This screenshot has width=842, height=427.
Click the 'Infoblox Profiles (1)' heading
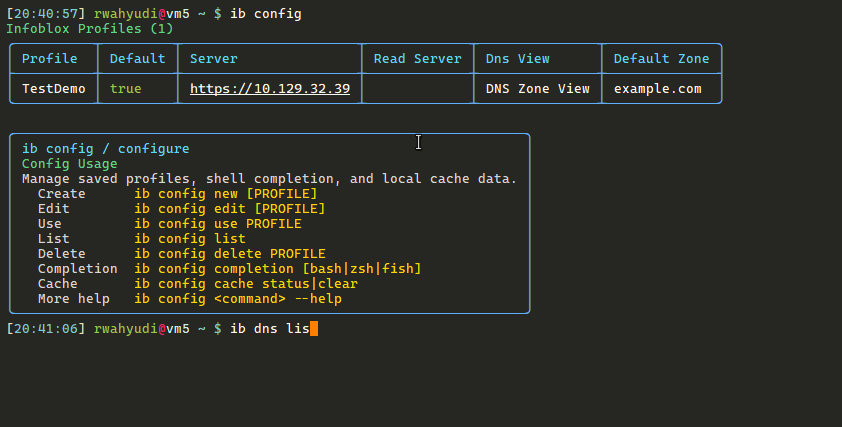(x=90, y=28)
